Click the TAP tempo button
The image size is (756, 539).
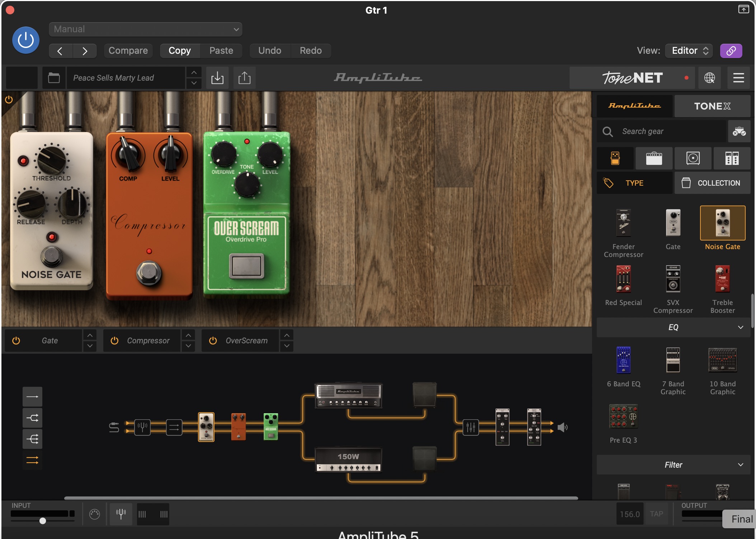coord(656,514)
